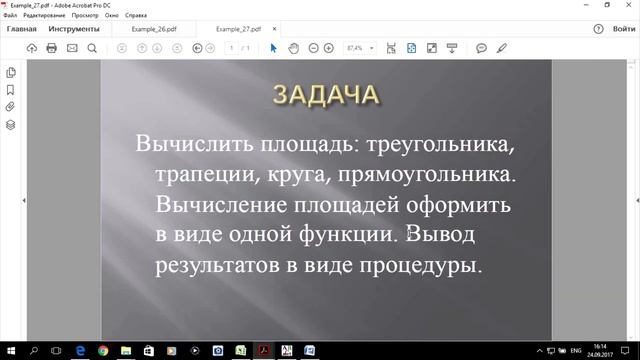Click taskbar search magnifier

tap(34, 351)
